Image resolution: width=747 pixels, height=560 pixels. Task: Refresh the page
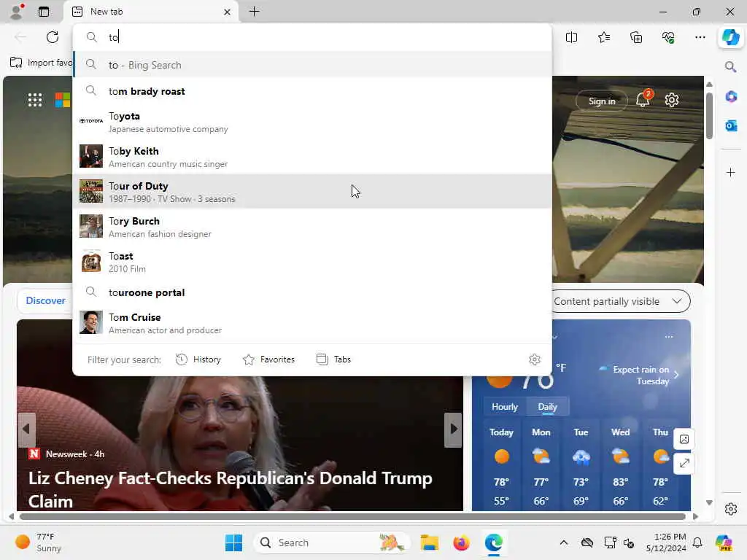[x=53, y=37]
